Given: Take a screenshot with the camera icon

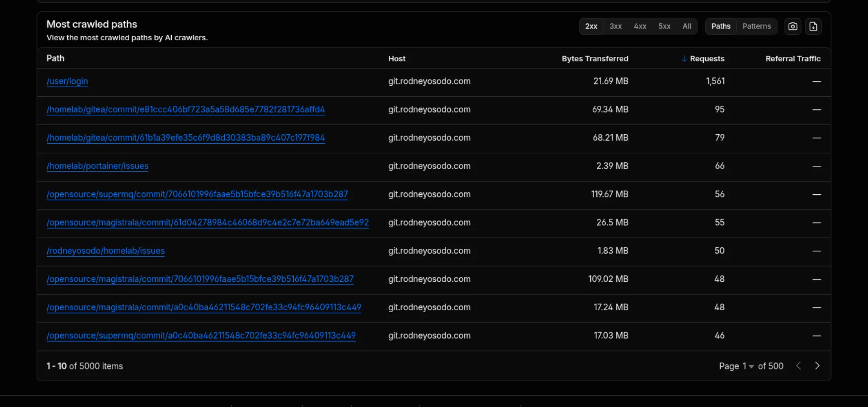Looking at the screenshot, I should 793,26.
